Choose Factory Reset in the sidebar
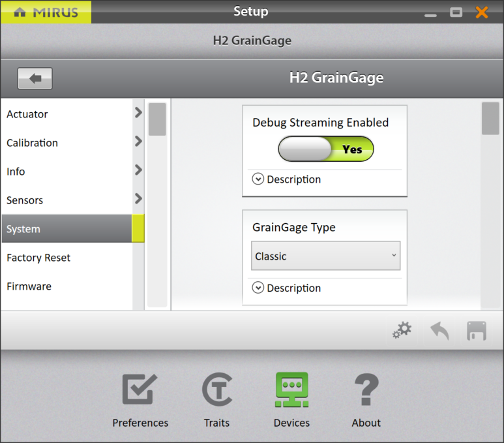Image resolution: width=504 pixels, height=443 pixels. 38,258
